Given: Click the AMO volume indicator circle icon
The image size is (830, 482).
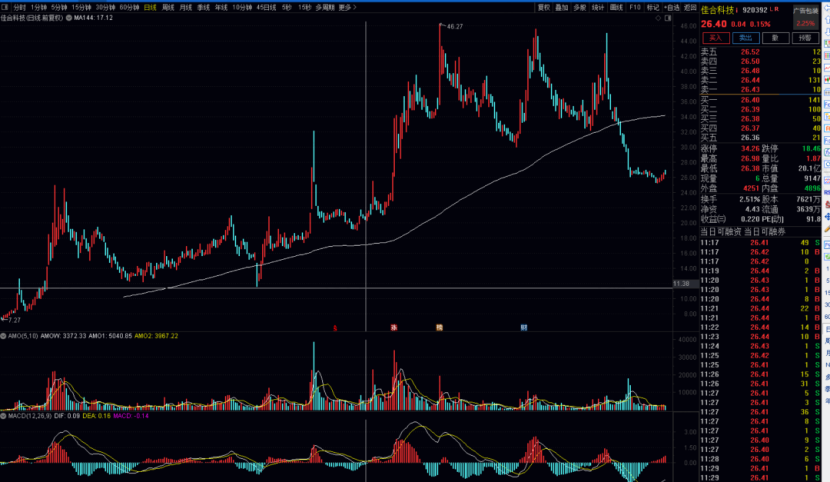Looking at the screenshot, I should (x=4, y=336).
